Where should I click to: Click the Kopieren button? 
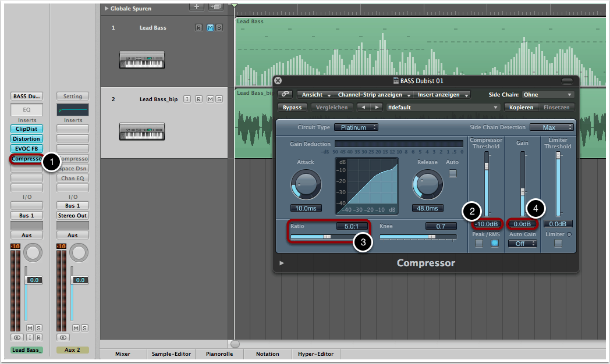tap(520, 108)
